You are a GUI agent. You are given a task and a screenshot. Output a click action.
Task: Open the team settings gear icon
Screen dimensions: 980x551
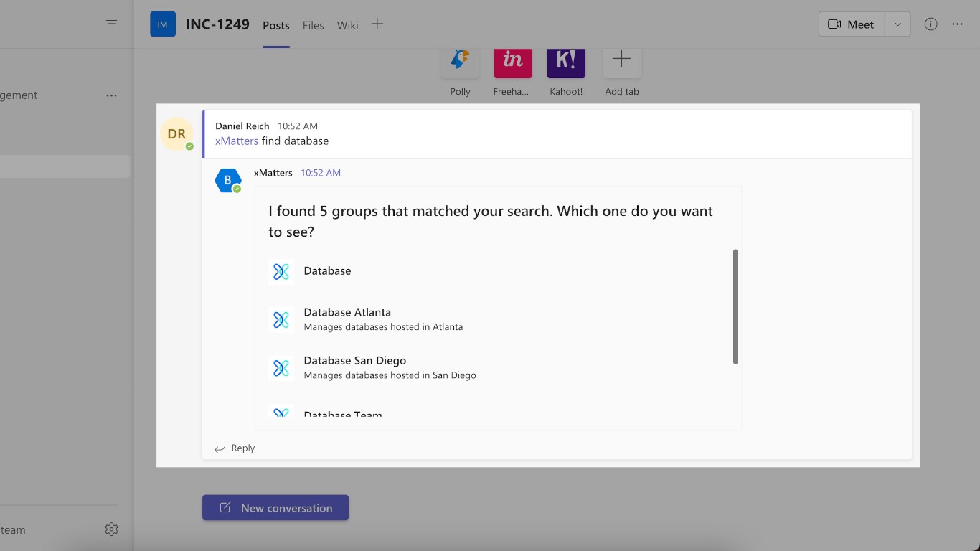[111, 529]
